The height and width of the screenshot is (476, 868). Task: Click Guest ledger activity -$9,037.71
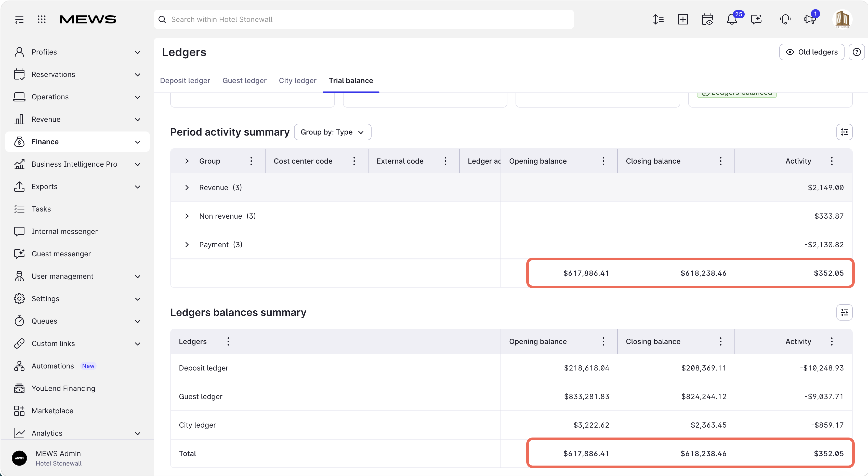pyautogui.click(x=824, y=396)
